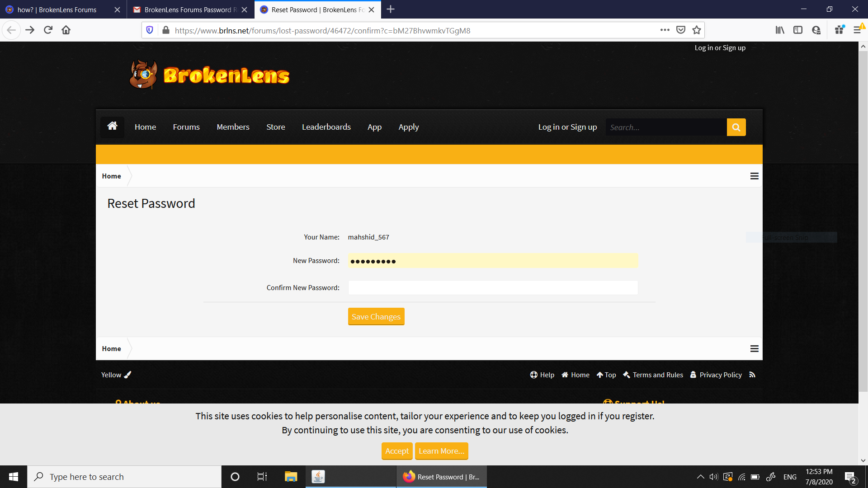Switch to the BrokenLens Forums Password tab

point(190,9)
